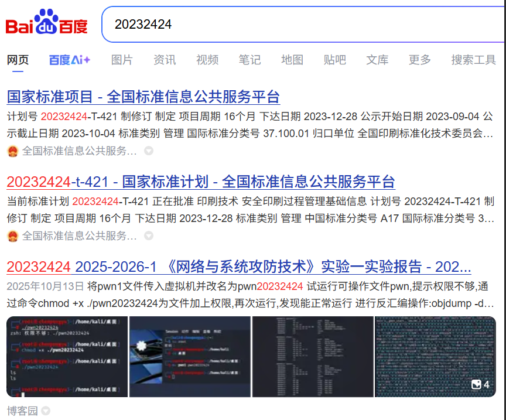Click the 博客园 source label
Viewport: 506px width, 420px height.
pyautogui.click(x=23, y=411)
